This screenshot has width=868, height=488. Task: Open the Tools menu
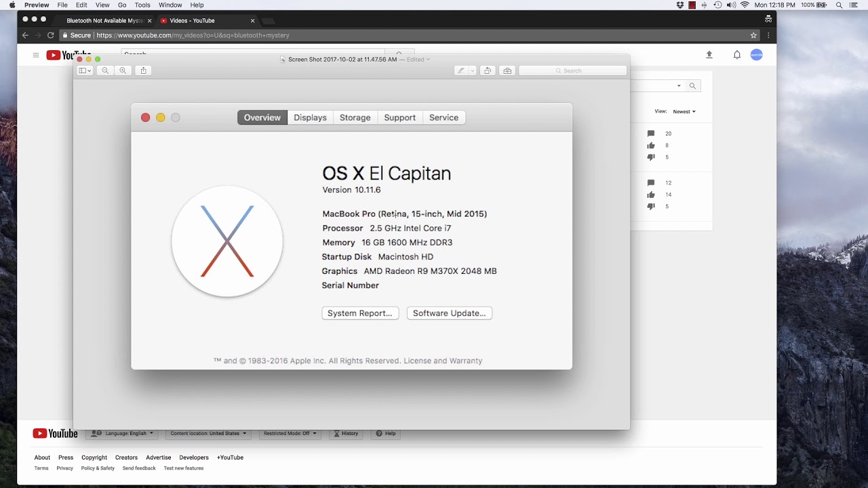pyautogui.click(x=142, y=5)
